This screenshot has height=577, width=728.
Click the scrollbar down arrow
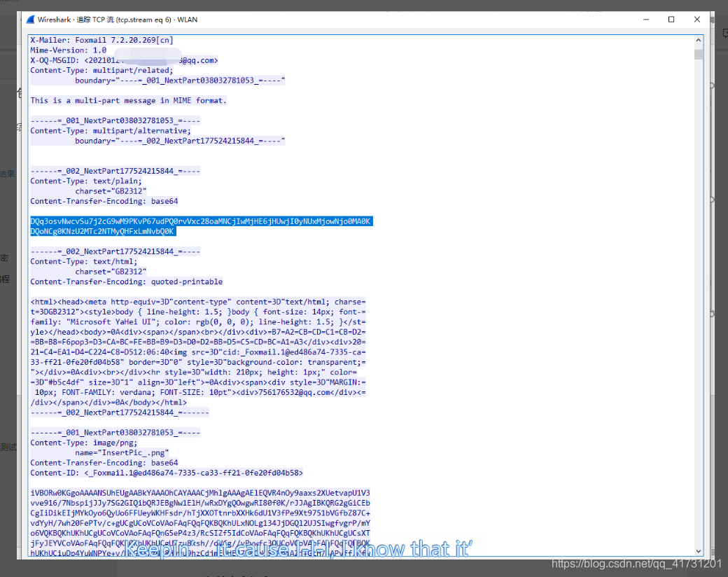(699, 552)
